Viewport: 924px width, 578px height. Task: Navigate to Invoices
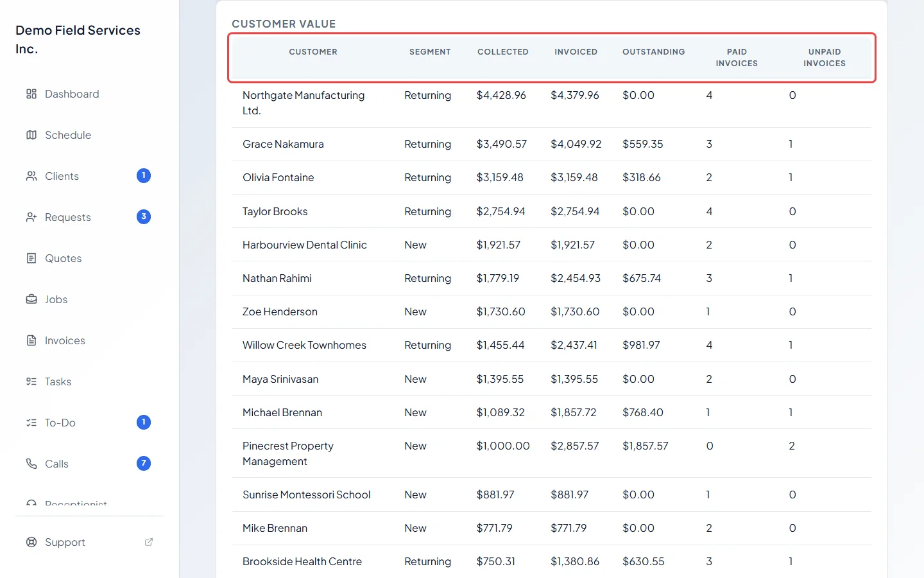[x=90, y=340]
